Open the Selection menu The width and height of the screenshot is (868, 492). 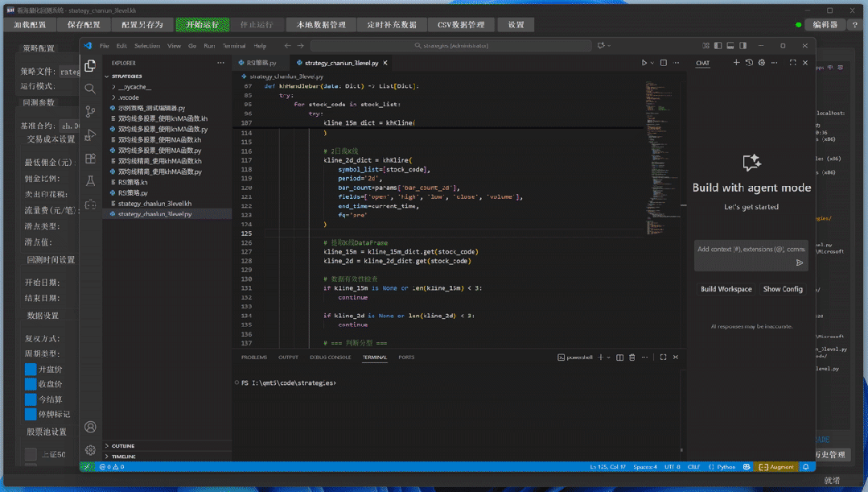click(147, 46)
